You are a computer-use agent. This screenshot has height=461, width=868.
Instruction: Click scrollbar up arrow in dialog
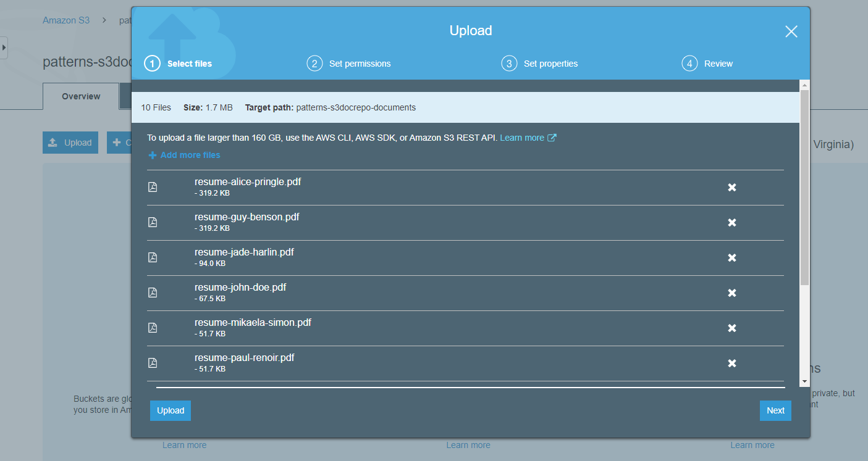(x=804, y=84)
